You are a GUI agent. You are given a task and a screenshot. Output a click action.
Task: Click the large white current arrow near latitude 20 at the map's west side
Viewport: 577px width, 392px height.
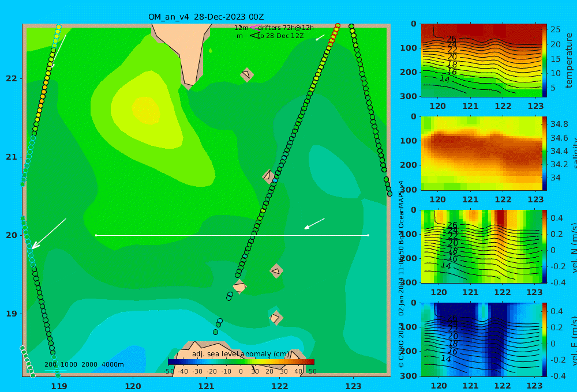(48, 234)
